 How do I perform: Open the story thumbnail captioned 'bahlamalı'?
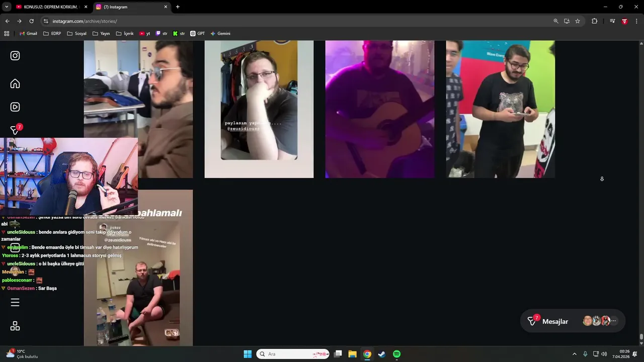tap(138, 268)
